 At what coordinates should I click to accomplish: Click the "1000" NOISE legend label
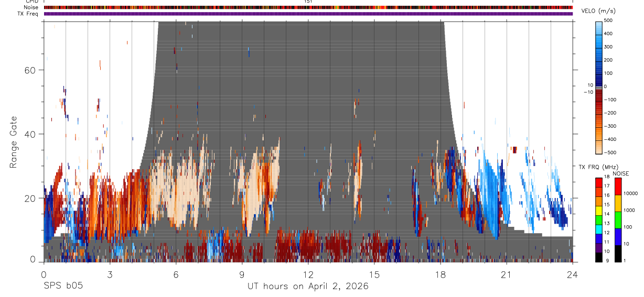(629, 210)
